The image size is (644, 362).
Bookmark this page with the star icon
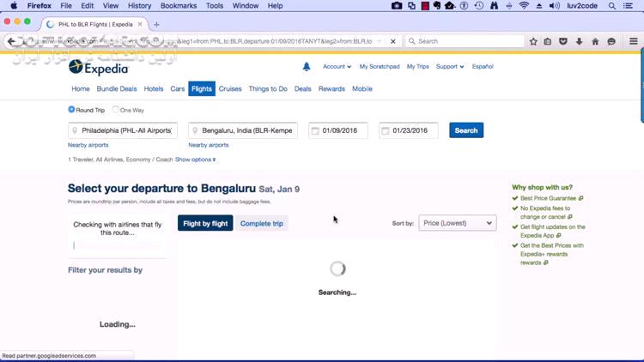533,41
